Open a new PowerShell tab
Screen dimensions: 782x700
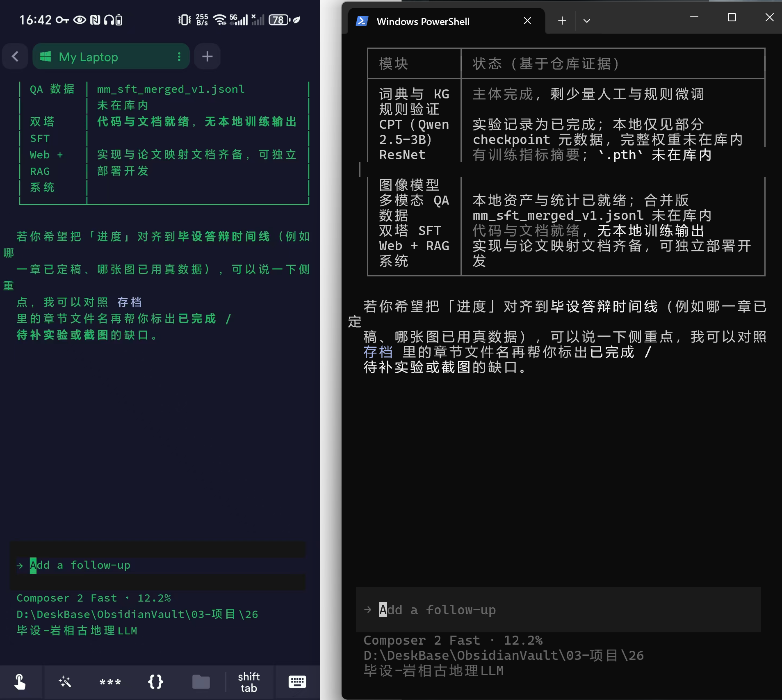(562, 21)
